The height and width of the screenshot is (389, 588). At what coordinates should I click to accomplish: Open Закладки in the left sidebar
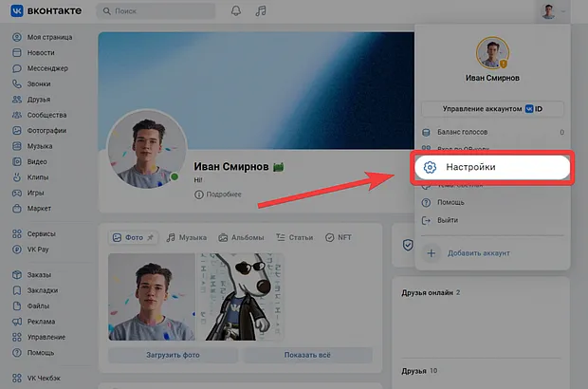click(44, 290)
